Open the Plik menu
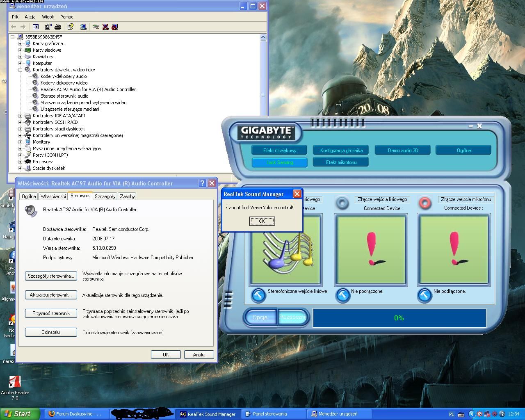The width and height of the screenshot is (525, 420). click(x=15, y=17)
